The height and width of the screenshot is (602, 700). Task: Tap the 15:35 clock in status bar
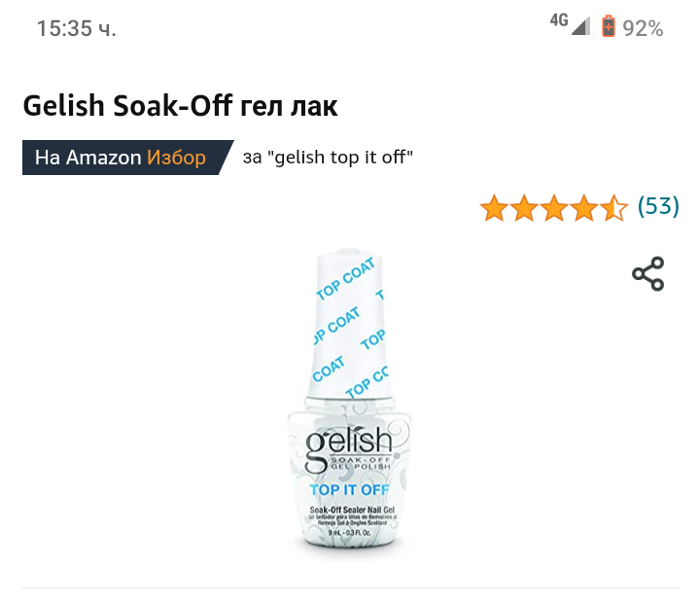point(76,28)
